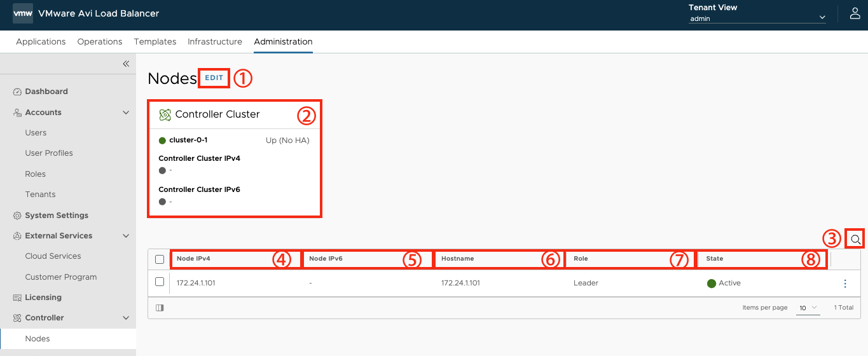Open Dashboard in the sidebar
Screen dimensions: 868x356
(x=46, y=92)
